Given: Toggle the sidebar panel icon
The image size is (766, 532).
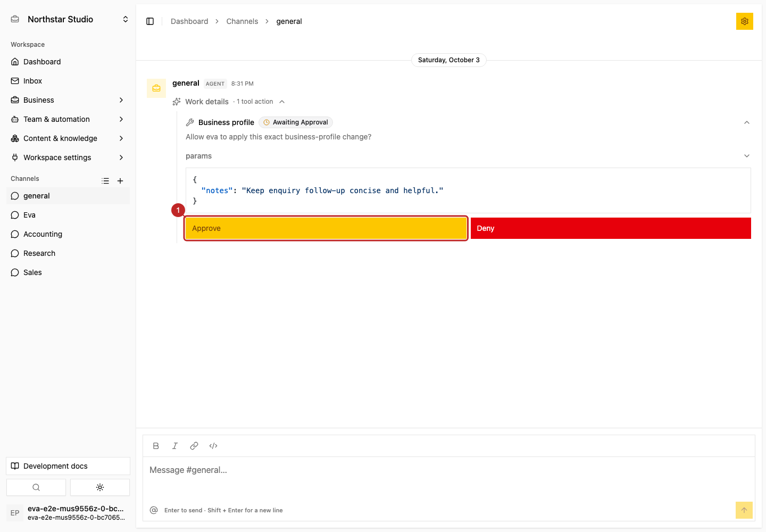Looking at the screenshot, I should [x=150, y=21].
